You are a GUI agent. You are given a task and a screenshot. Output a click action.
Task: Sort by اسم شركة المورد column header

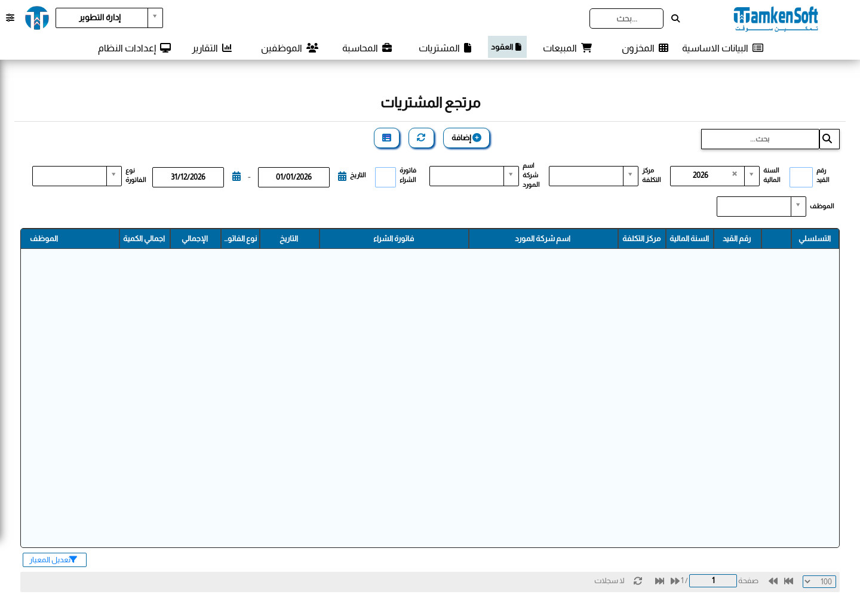click(543, 239)
